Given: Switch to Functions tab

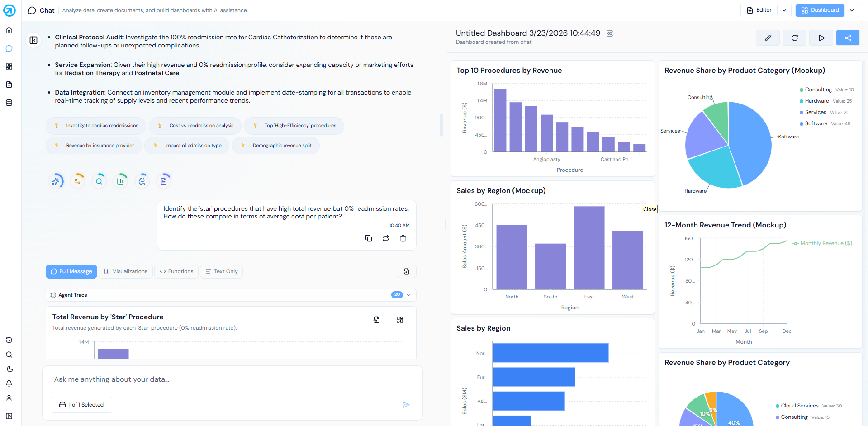Looking at the screenshot, I should tap(176, 271).
